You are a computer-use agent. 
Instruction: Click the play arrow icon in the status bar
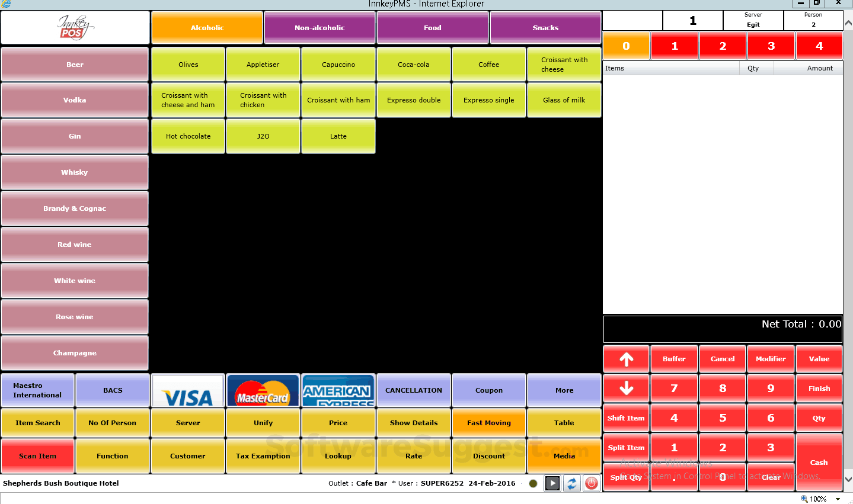(x=552, y=483)
